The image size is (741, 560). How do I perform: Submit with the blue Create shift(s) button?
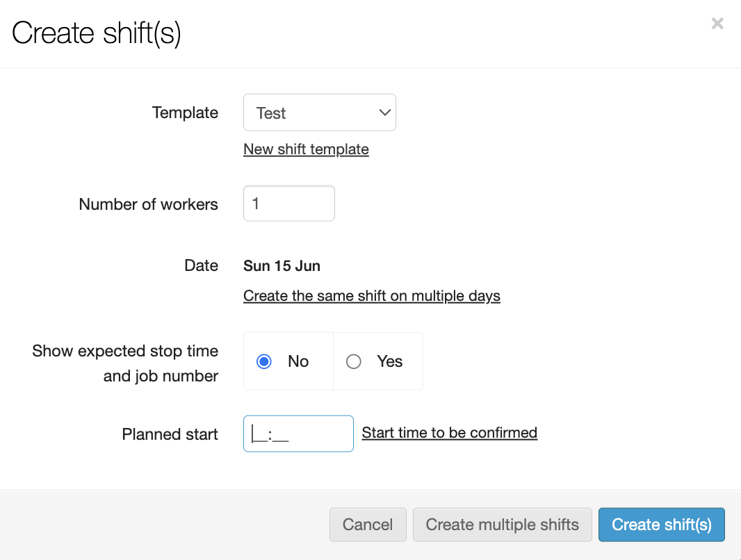coord(661,525)
